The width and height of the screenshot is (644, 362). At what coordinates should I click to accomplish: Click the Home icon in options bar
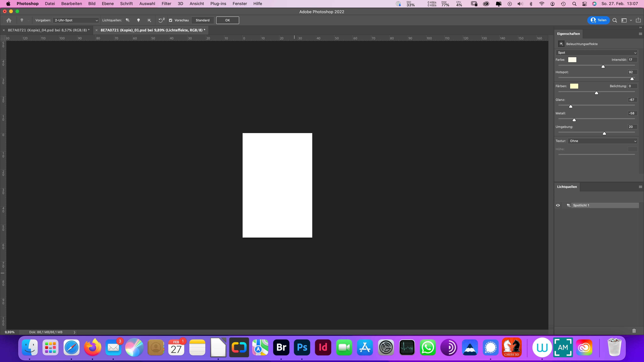coord(9,20)
